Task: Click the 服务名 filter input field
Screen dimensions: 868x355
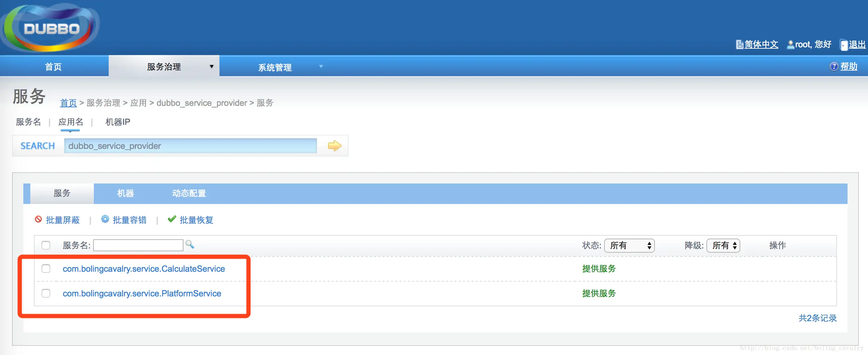Action: coord(138,245)
